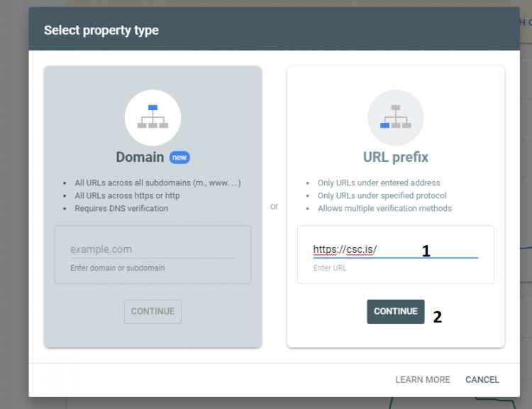
Task: Click the Domain property network icon
Action: coord(153,117)
